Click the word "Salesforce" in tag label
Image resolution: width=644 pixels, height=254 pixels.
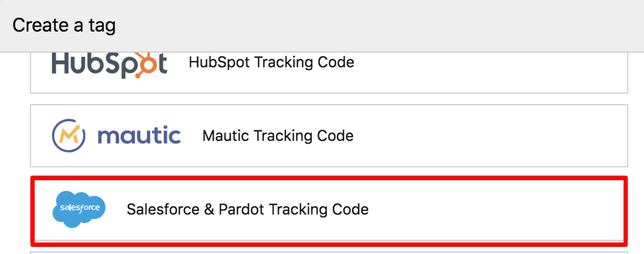point(163,210)
